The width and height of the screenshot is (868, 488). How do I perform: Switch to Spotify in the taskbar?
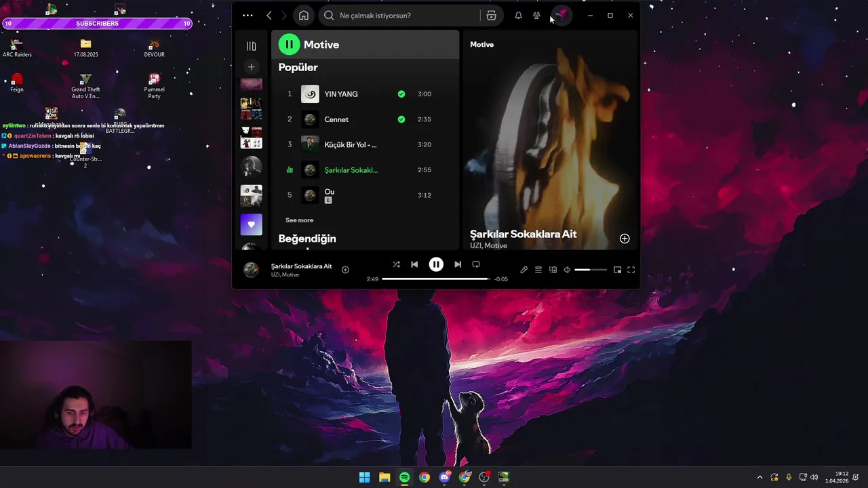404,477
